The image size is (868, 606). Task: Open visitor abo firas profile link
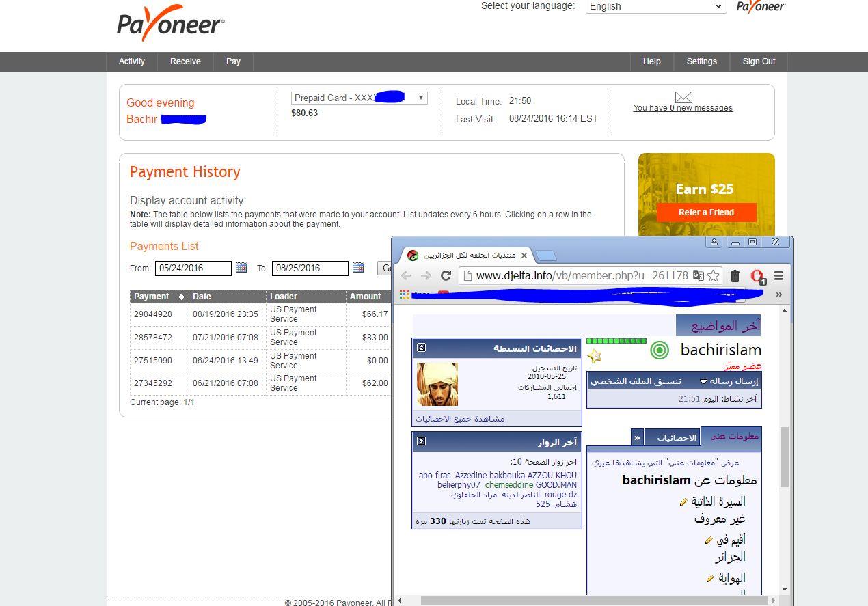pyautogui.click(x=435, y=476)
